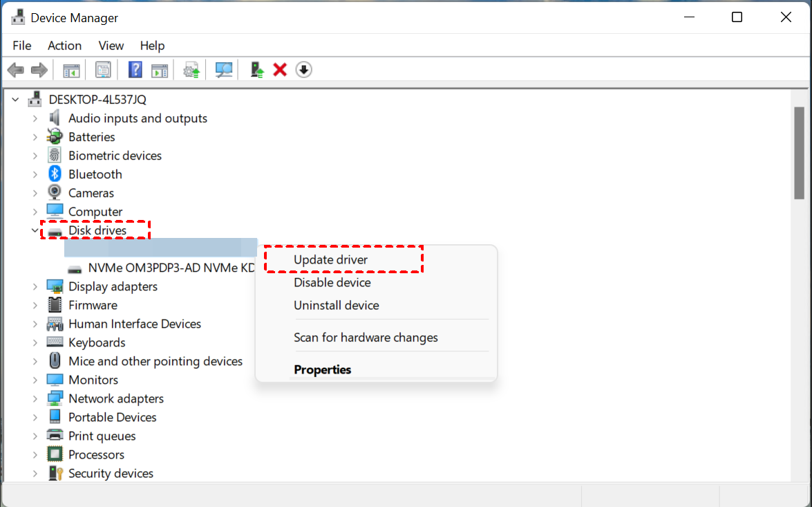This screenshot has height=507, width=812.
Task: Expand the Network adapters chevron
Action: point(35,398)
